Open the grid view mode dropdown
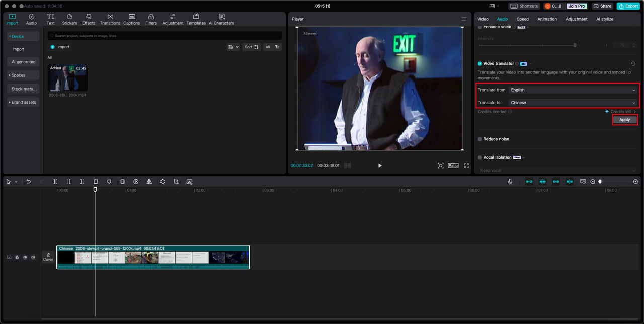The height and width of the screenshot is (324, 644). click(234, 47)
